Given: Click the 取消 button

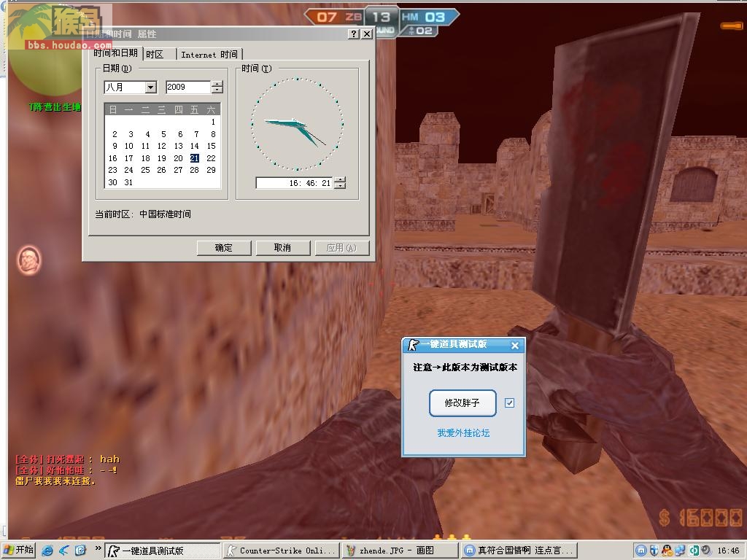Looking at the screenshot, I should click(283, 248).
